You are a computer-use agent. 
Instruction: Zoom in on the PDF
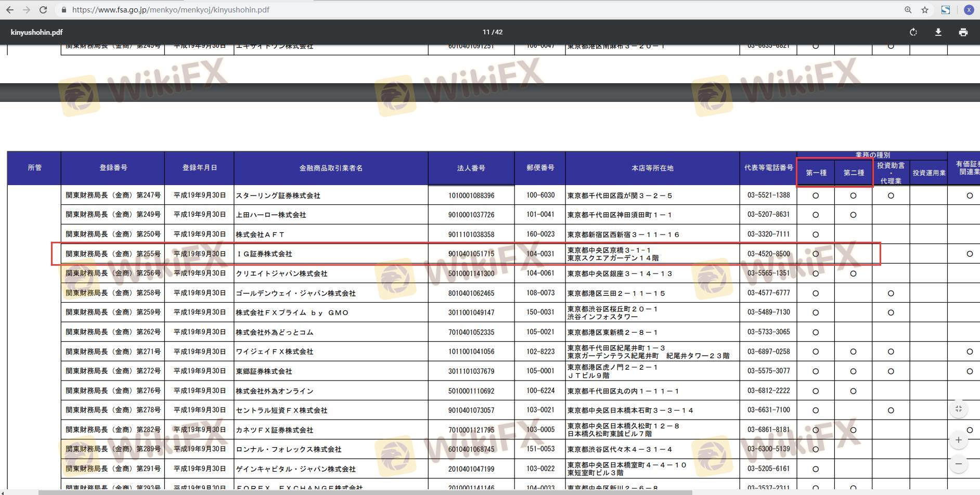959,440
